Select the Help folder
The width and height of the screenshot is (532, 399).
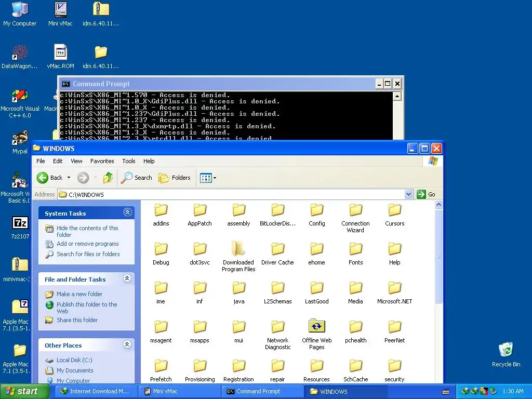pos(395,254)
